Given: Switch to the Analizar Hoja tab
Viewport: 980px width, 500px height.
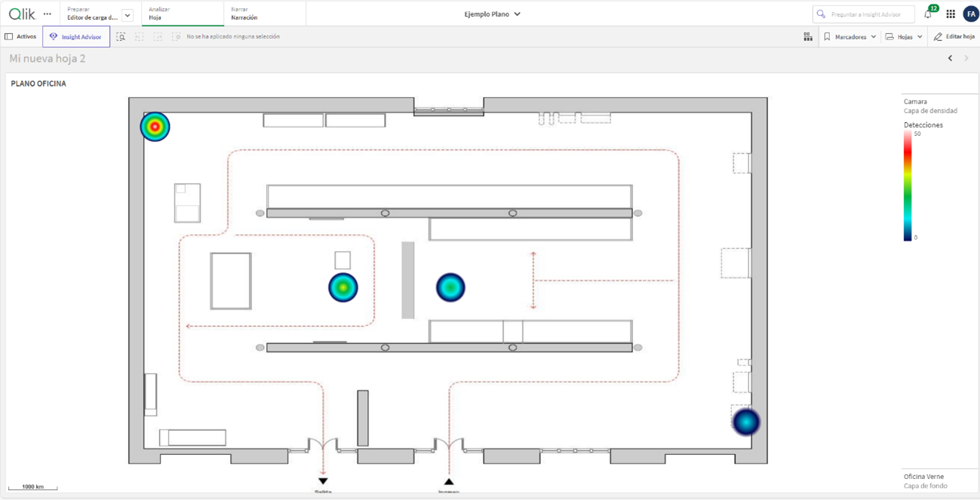Looking at the screenshot, I should point(183,14).
